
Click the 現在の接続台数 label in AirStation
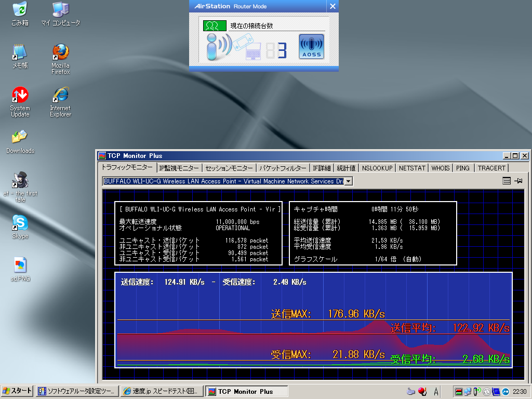pos(251,26)
